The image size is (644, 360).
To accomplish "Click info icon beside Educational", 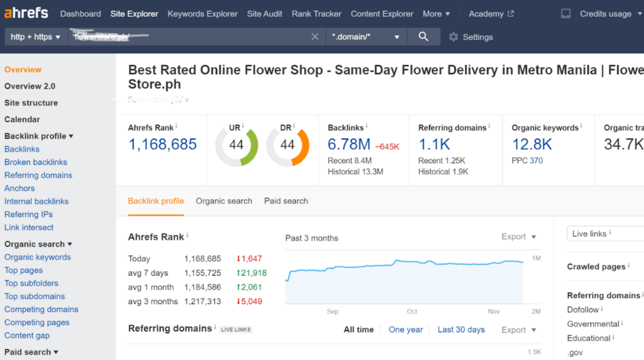I will 613,337.
